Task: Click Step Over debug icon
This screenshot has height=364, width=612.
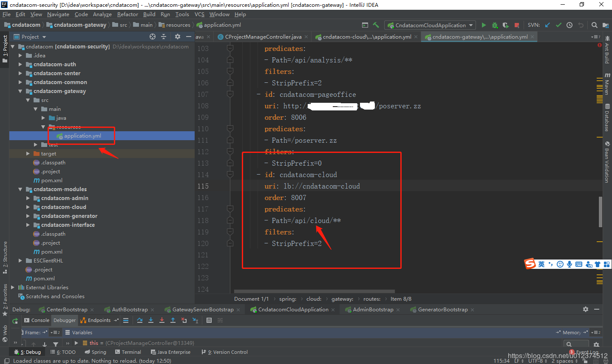Action: (x=140, y=320)
